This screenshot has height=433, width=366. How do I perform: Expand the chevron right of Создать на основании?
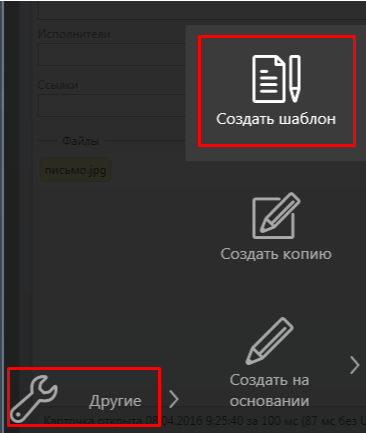tap(355, 365)
